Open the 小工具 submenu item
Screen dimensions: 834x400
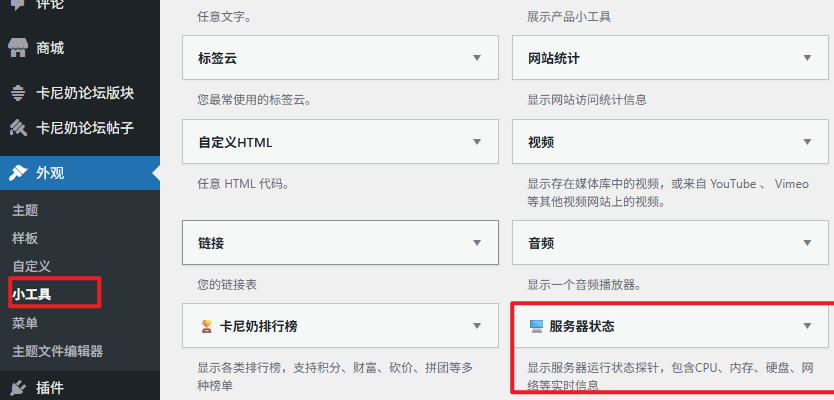pos(31,294)
